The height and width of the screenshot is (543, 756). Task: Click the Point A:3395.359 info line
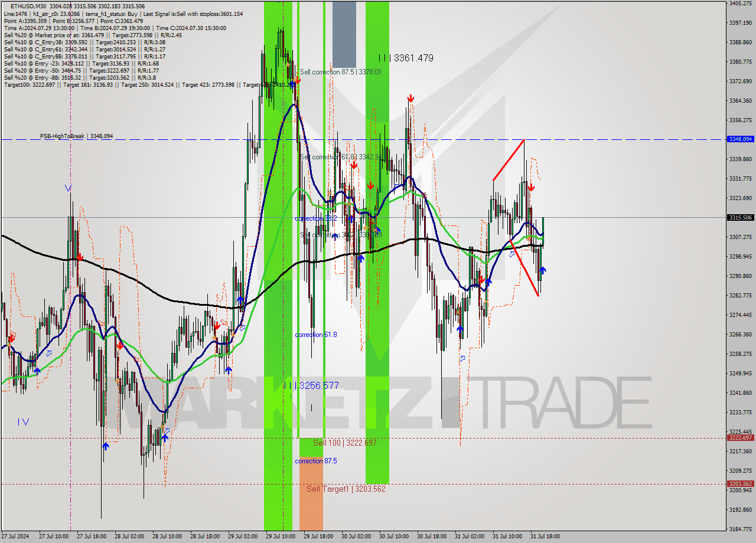(73, 21)
